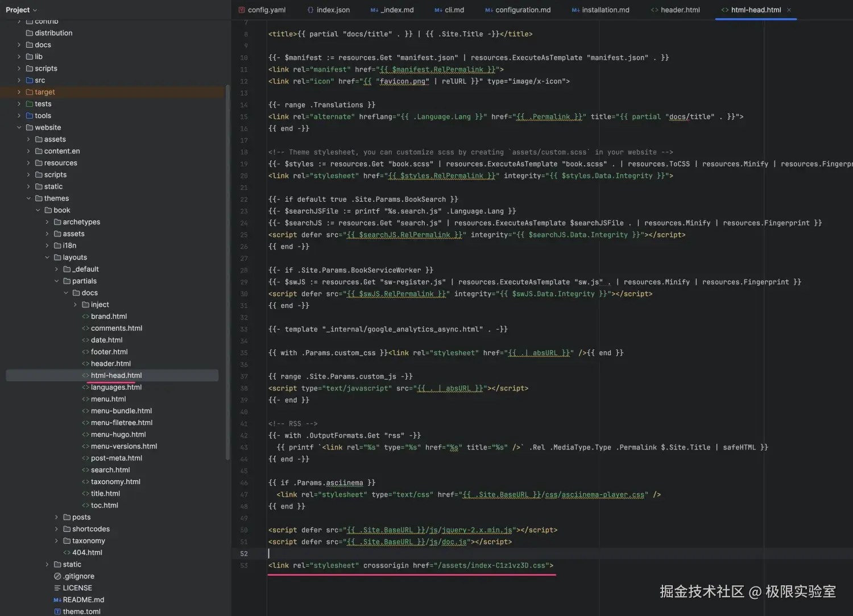This screenshot has height=616, width=853.
Task: Switch to the cli.md tab
Action: click(449, 10)
